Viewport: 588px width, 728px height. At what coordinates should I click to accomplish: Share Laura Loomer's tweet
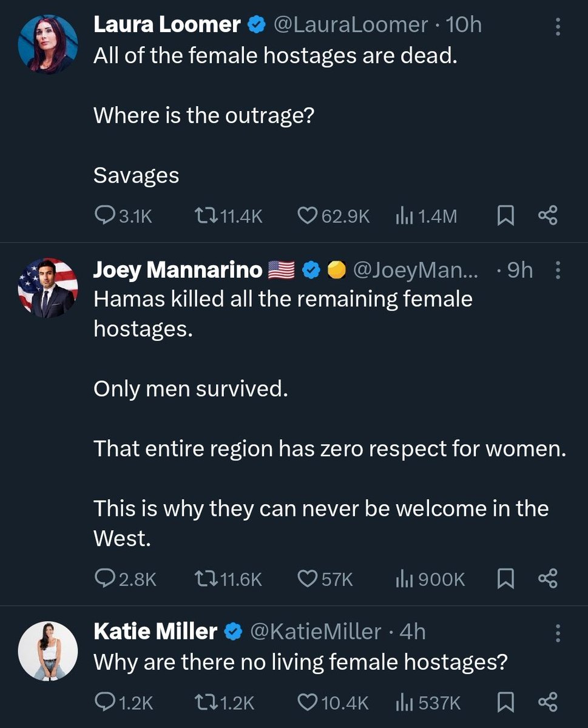click(x=547, y=215)
